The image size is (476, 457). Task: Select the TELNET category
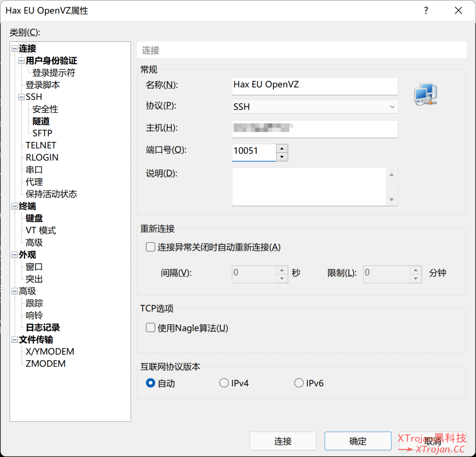(41, 145)
